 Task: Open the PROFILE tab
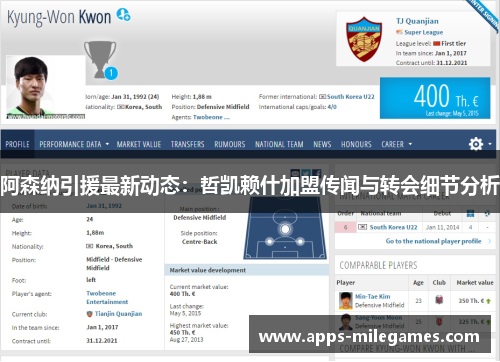[17, 144]
